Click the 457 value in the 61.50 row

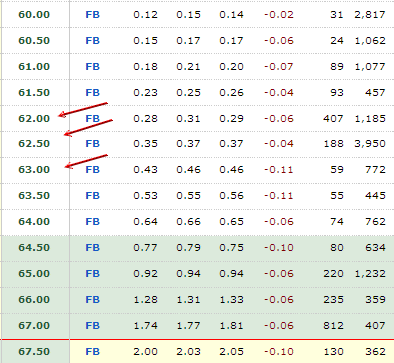point(375,92)
